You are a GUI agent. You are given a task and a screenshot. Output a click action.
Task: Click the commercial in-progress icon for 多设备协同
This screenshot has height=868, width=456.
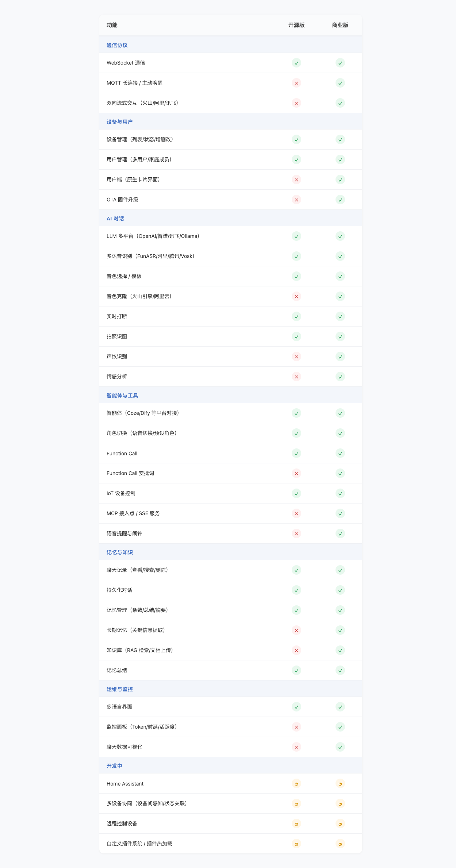click(340, 803)
